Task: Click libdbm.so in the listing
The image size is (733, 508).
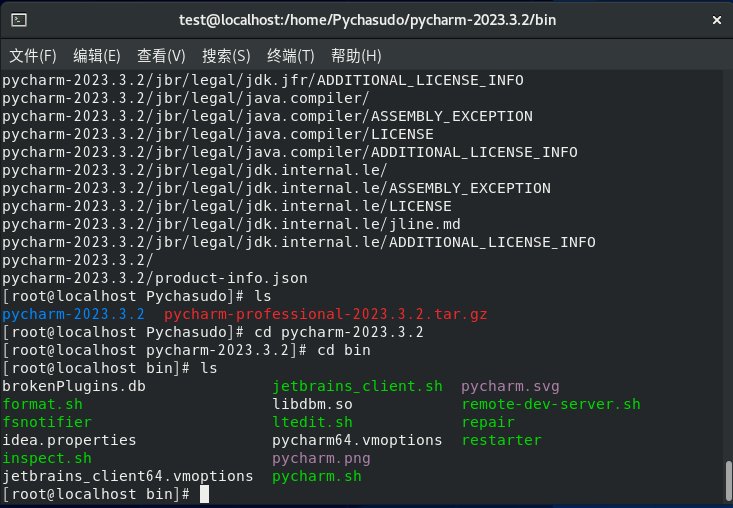Action: tap(312, 404)
